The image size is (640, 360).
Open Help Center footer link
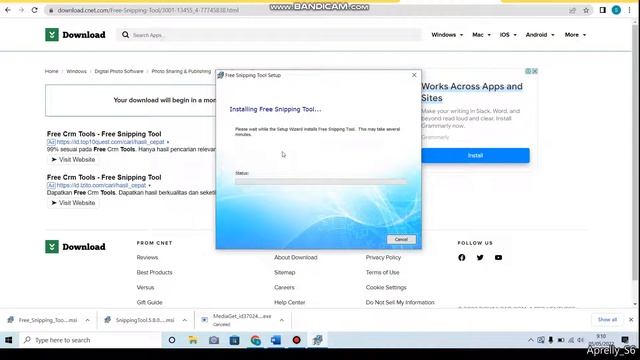pos(289,302)
